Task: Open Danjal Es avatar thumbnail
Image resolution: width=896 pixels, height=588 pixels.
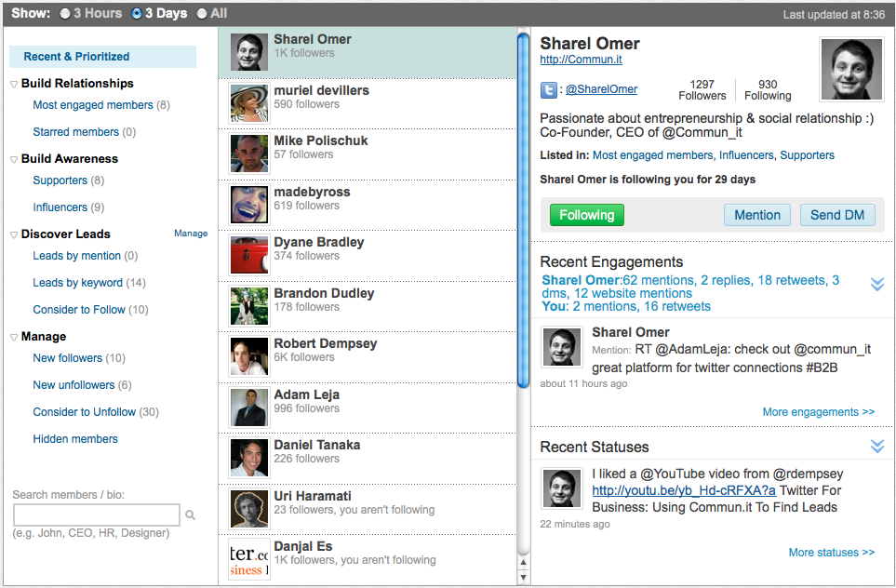Action: [248, 559]
